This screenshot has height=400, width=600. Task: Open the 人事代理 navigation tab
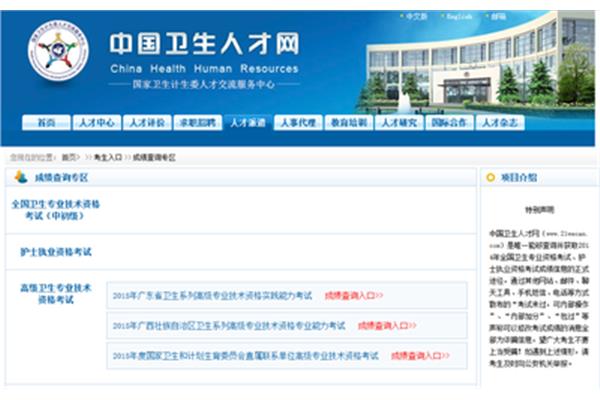298,122
